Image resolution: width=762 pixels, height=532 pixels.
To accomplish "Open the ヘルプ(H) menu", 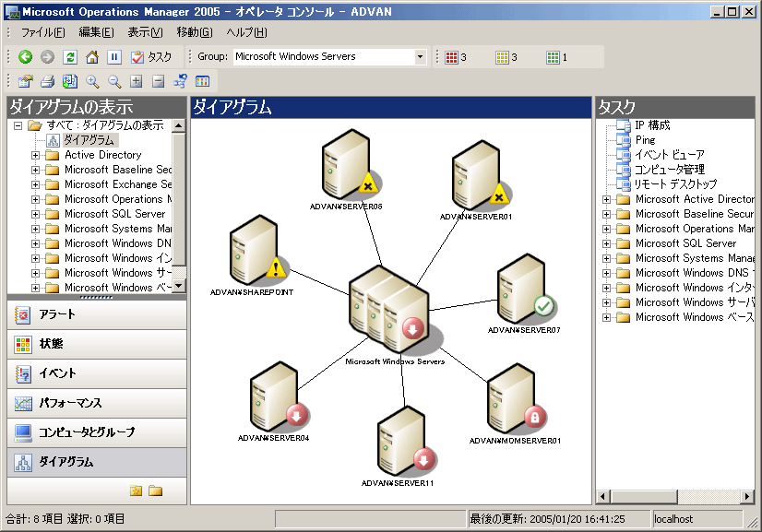I will 246,32.
